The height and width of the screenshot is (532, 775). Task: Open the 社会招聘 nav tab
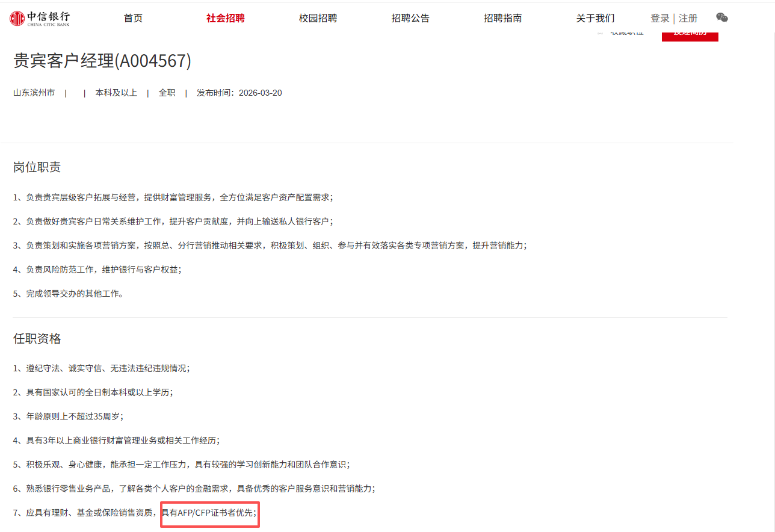[225, 18]
